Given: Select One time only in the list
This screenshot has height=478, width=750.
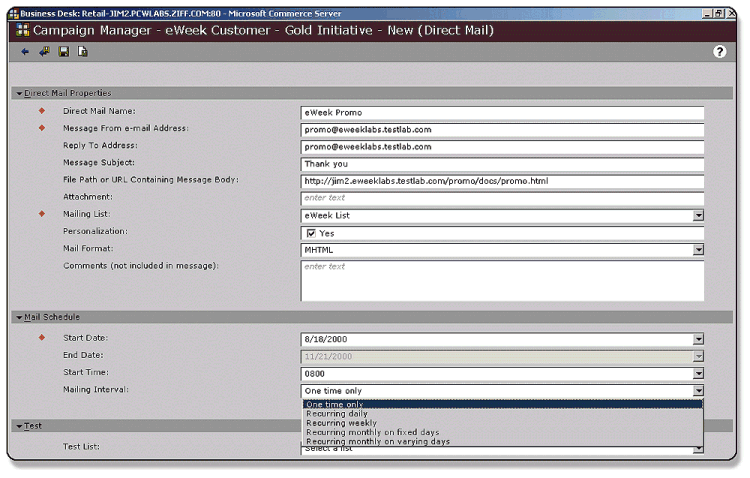Looking at the screenshot, I should click(x=503, y=404).
